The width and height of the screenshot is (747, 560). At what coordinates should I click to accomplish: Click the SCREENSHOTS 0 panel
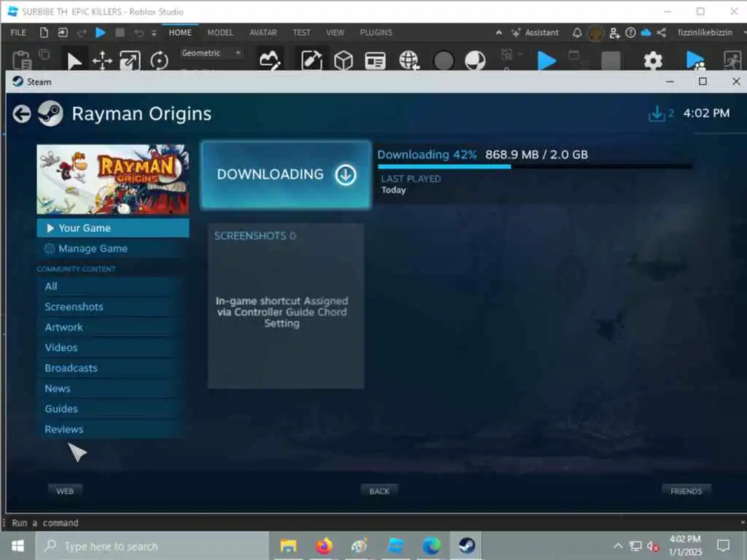(286, 306)
